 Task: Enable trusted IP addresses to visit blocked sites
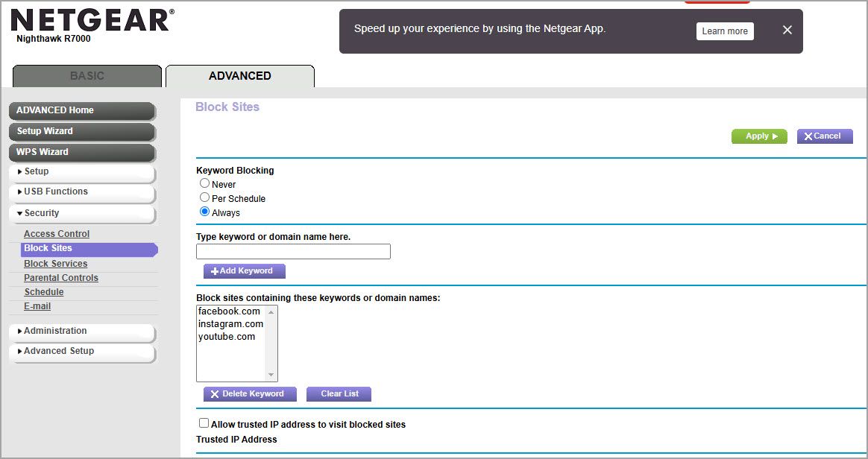204,422
